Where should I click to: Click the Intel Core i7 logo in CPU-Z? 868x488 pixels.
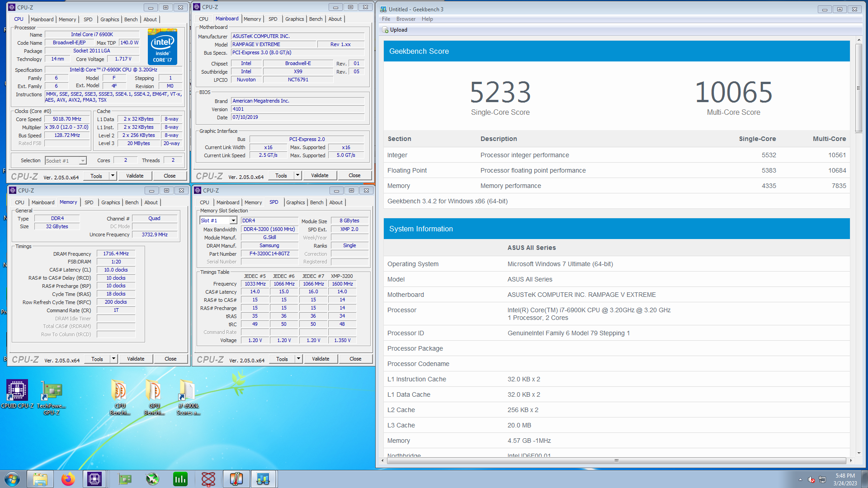[162, 47]
